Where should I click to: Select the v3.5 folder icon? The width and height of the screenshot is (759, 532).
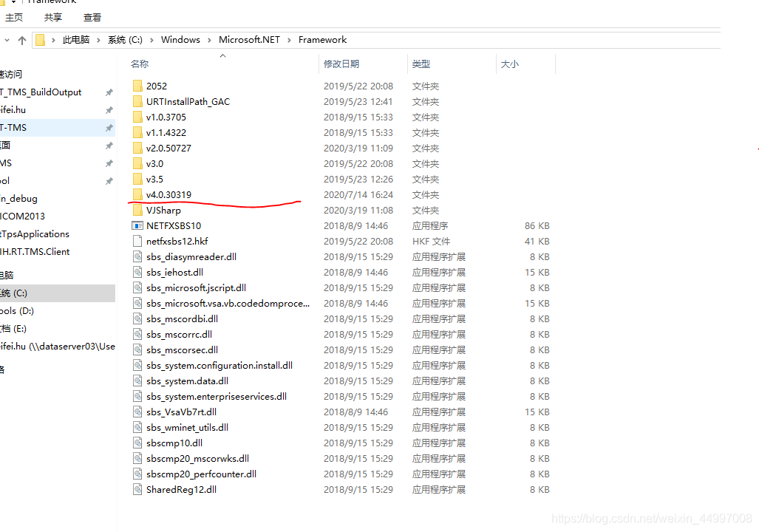pos(137,179)
